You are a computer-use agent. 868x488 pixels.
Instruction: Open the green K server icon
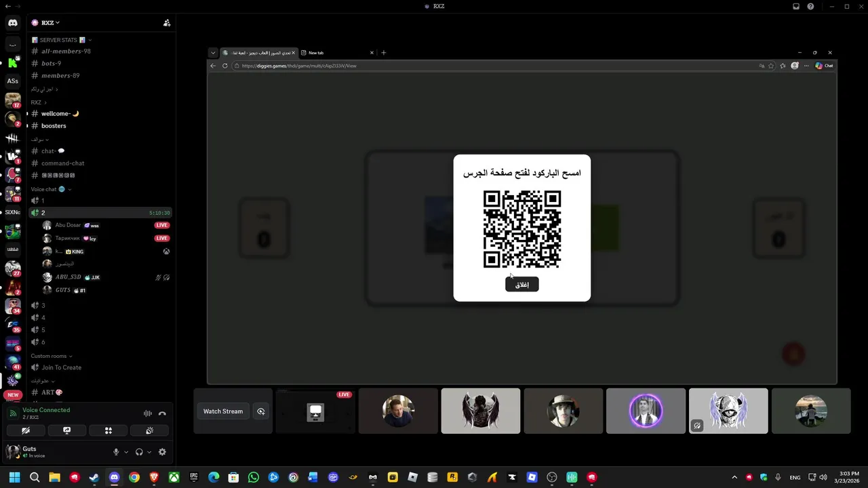[x=12, y=63]
